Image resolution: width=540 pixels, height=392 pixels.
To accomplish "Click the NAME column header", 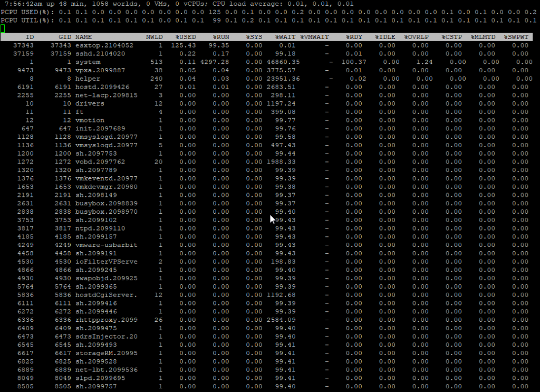I will coord(84,37).
